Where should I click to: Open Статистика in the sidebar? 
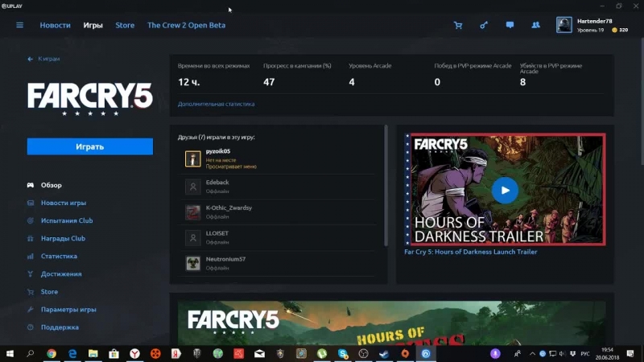[59, 256]
